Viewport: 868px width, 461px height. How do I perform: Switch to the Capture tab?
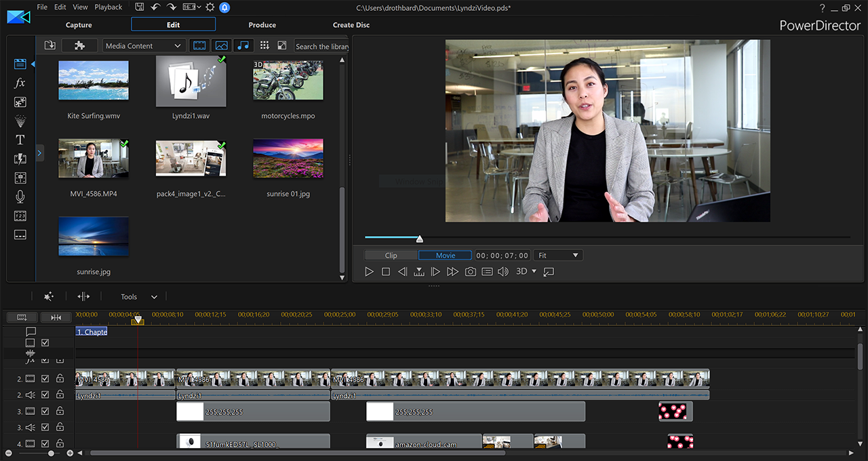click(x=79, y=25)
